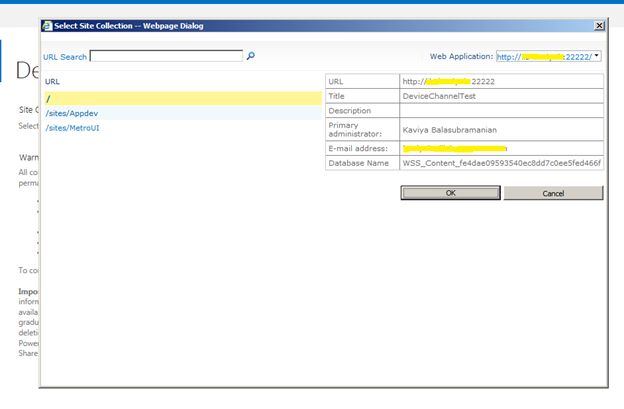Open the Web Application dropdown
Viewport: 624px width, 409px height.
pos(549,56)
